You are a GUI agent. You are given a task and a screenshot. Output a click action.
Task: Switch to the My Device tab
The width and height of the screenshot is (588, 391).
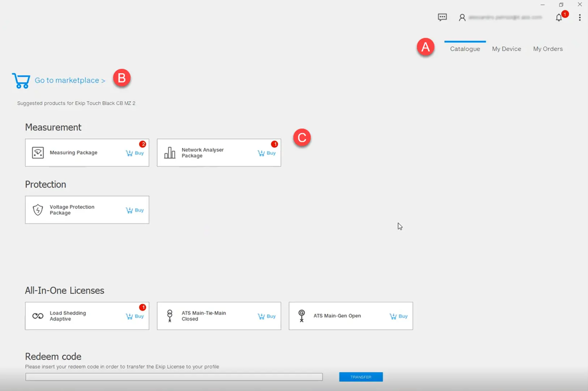[506, 49]
